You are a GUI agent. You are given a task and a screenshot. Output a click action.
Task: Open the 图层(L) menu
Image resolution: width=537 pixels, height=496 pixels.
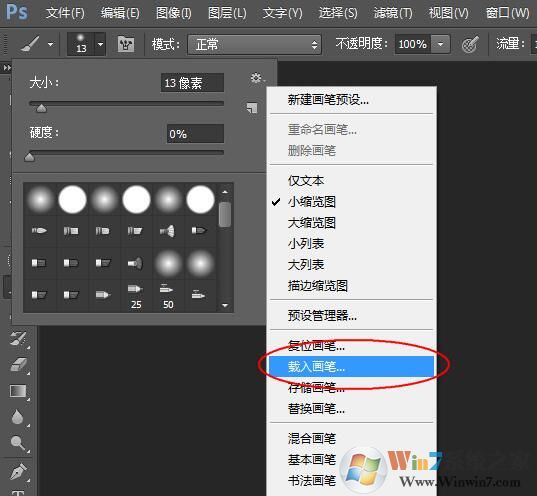point(227,13)
